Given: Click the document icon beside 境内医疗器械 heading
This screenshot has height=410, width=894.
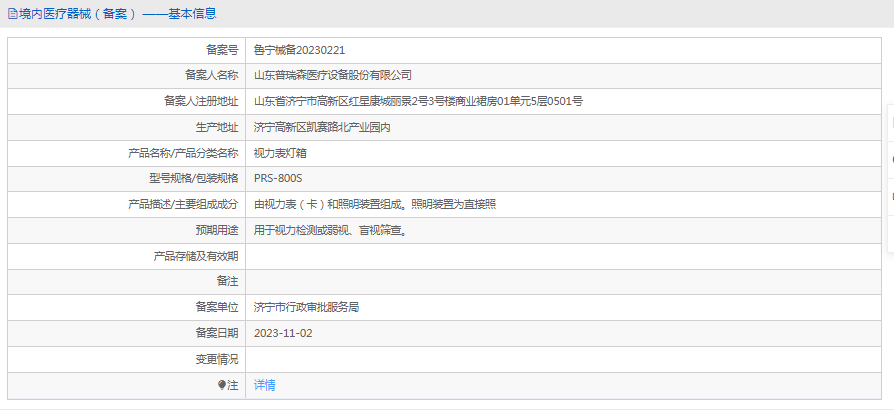Looking at the screenshot, I should (x=13, y=14).
